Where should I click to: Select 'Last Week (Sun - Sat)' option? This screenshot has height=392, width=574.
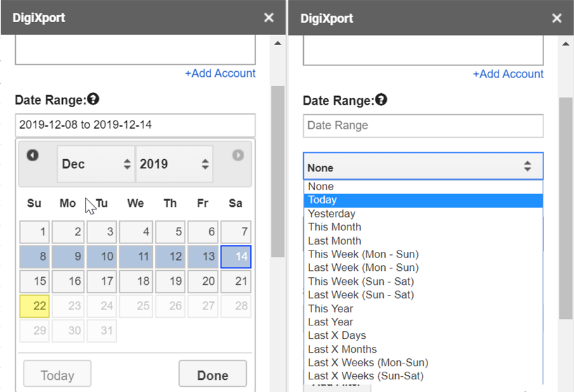[423, 295]
